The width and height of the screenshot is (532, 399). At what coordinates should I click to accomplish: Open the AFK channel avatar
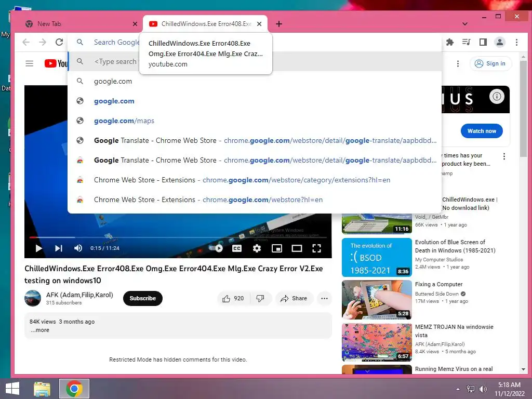(x=33, y=298)
